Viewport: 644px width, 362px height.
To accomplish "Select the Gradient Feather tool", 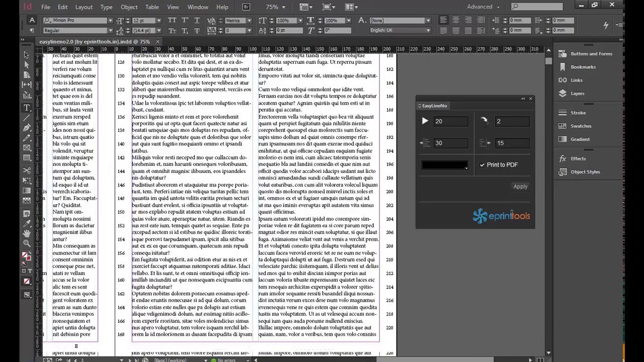I will 27,201.
